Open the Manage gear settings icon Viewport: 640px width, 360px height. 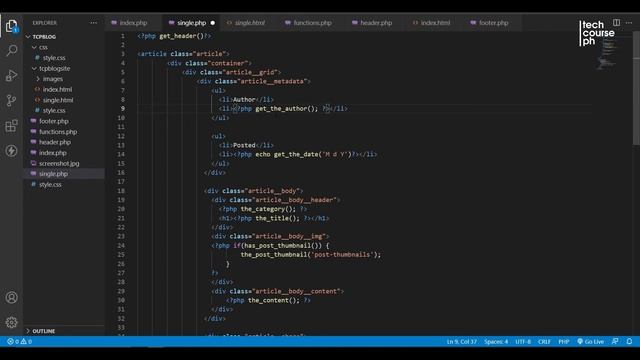(11, 322)
